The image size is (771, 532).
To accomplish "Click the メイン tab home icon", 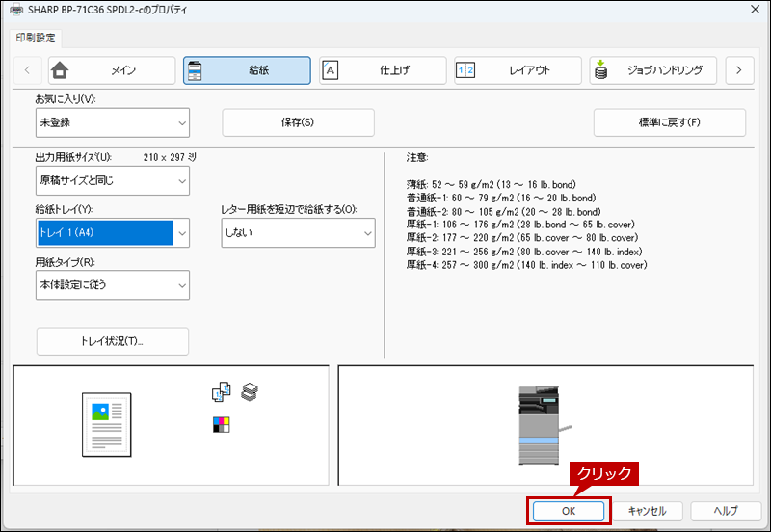I will tap(60, 70).
